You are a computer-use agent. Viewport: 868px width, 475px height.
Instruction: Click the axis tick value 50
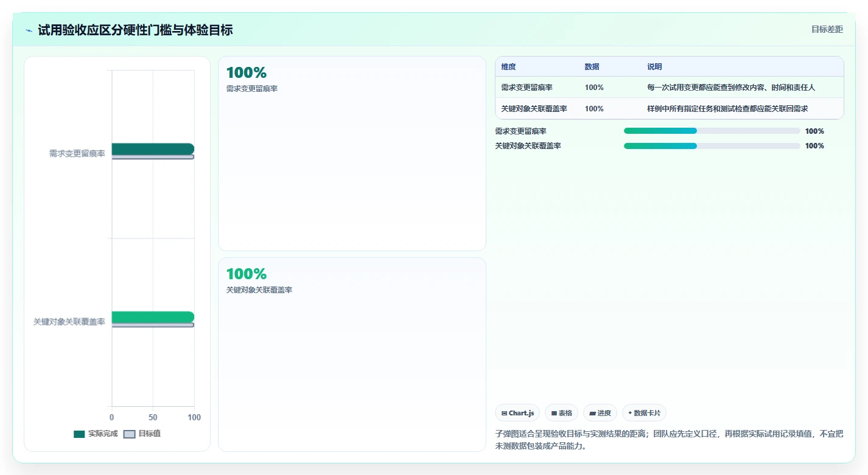click(x=153, y=417)
